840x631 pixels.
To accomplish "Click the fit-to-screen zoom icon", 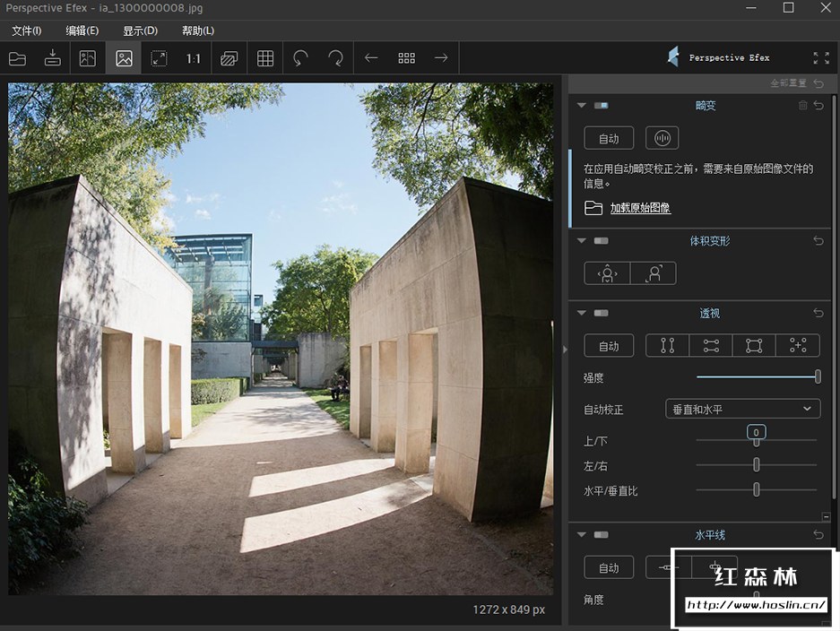I will (159, 58).
